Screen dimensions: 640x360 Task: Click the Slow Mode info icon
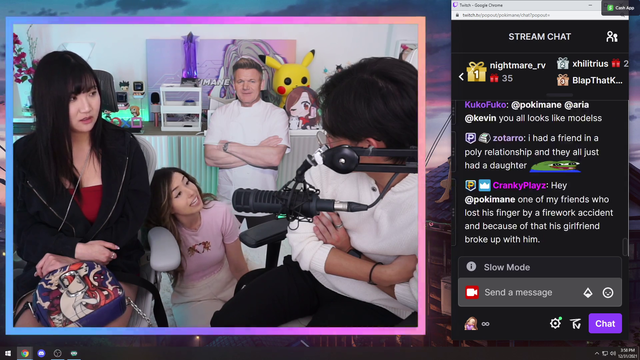471,267
